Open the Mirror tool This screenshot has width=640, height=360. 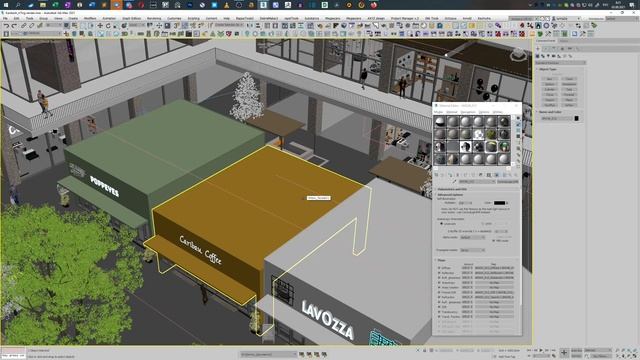point(250,25)
